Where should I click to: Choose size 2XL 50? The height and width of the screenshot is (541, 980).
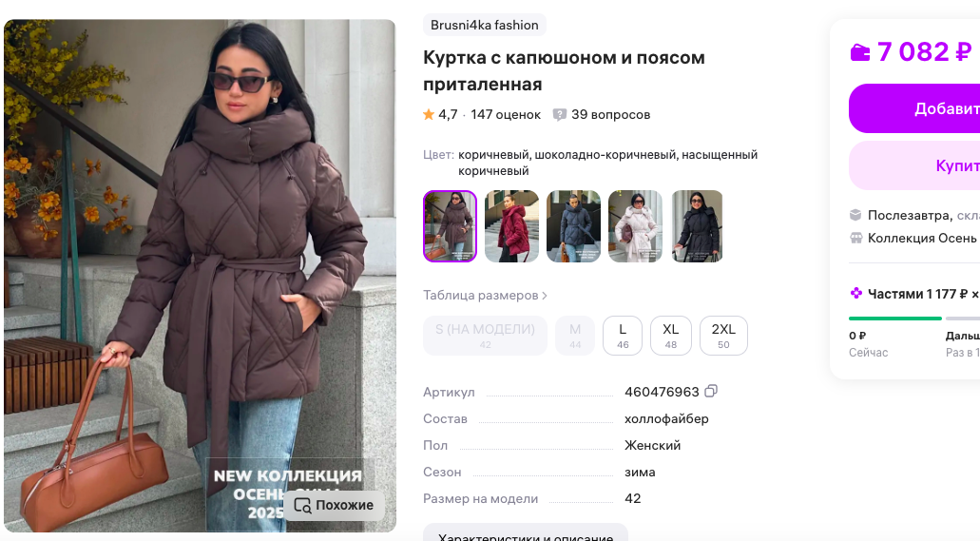(x=723, y=336)
